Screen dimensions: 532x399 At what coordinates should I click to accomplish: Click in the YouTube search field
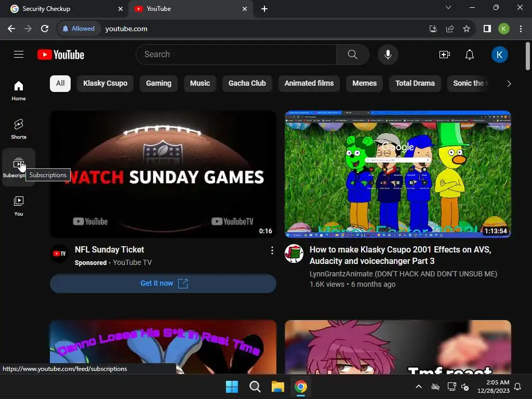[236, 54]
